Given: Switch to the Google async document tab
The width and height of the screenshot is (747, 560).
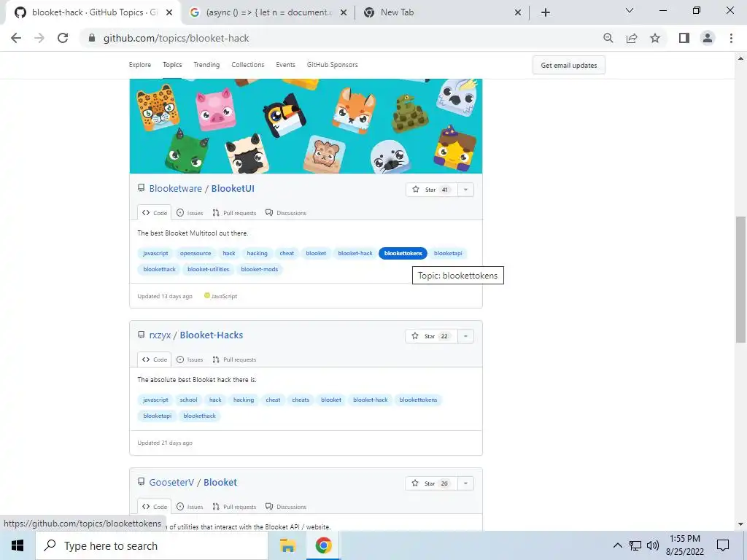Looking at the screenshot, I should coord(268,12).
